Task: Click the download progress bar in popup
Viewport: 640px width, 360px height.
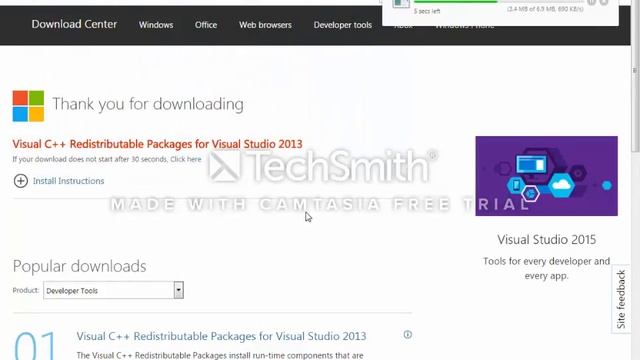Action: pos(498,2)
